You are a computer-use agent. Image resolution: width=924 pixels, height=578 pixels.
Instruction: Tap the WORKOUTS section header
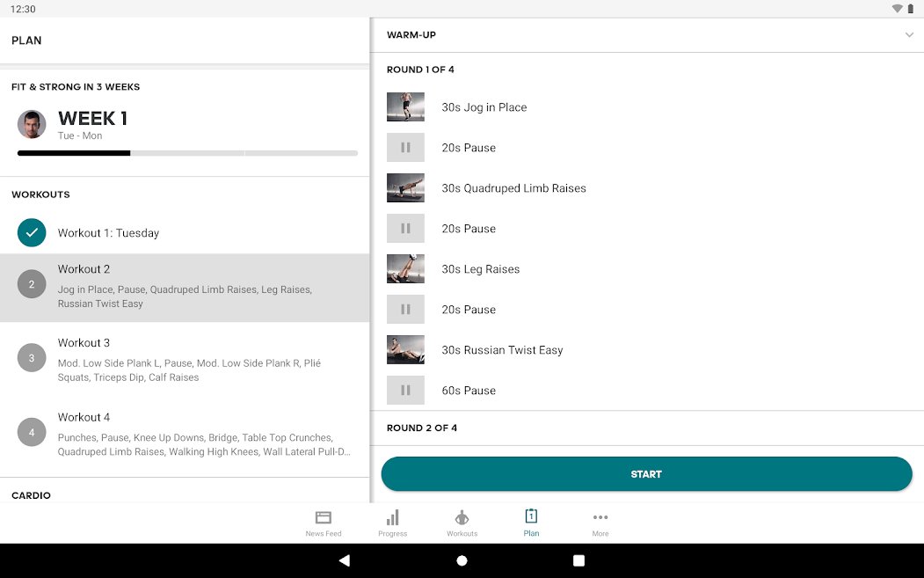tap(40, 194)
